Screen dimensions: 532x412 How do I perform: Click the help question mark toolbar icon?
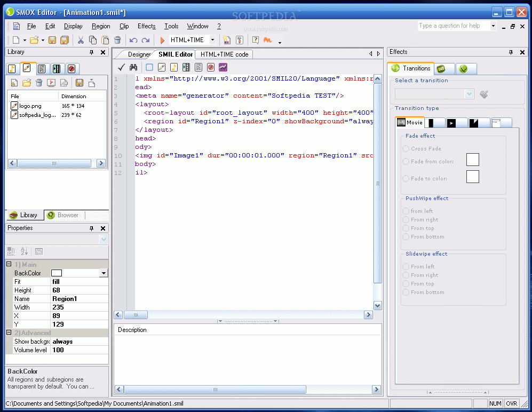(256, 40)
